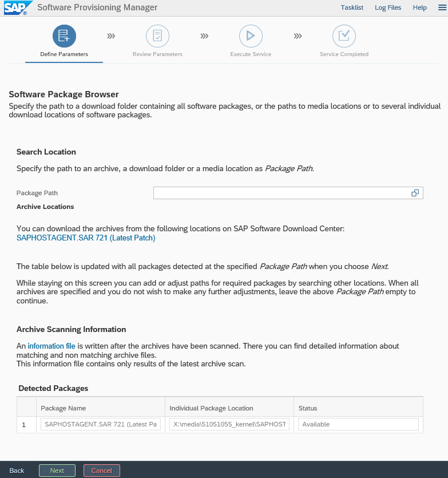Open the hamburger menu icon
The image size is (448, 478).
442,7
